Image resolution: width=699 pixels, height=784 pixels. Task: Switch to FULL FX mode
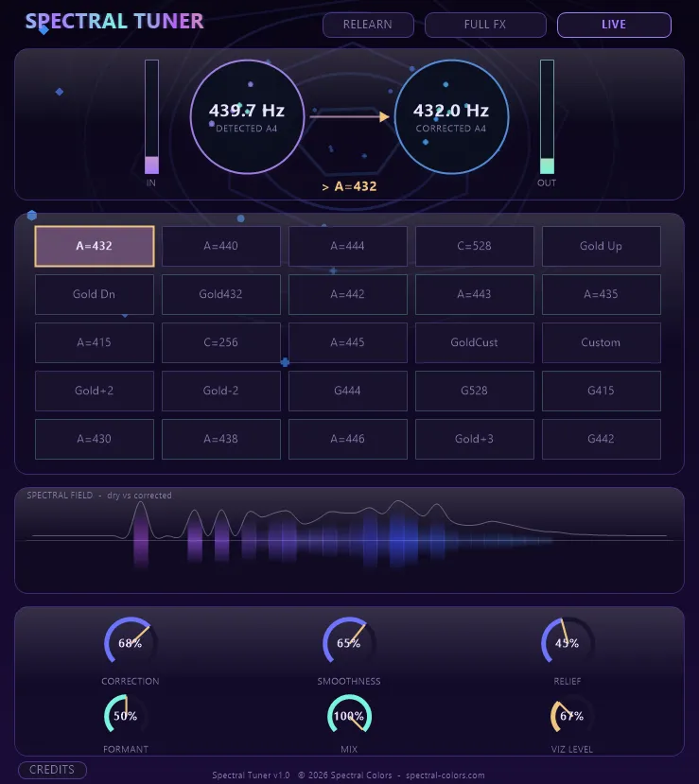(485, 25)
